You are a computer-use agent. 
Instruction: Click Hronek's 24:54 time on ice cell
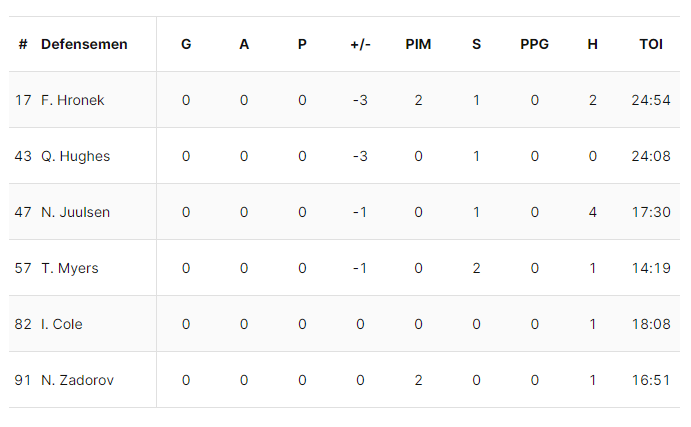650,100
